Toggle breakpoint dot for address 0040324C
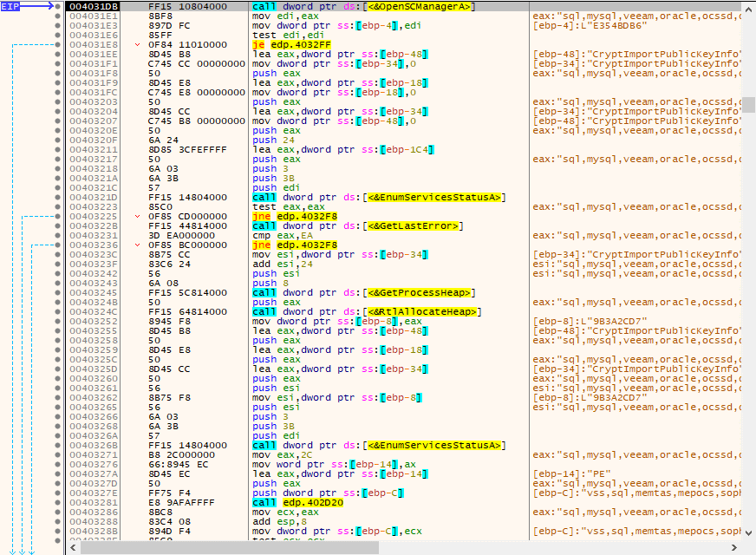The width and height of the screenshot is (756, 555). 58,311
